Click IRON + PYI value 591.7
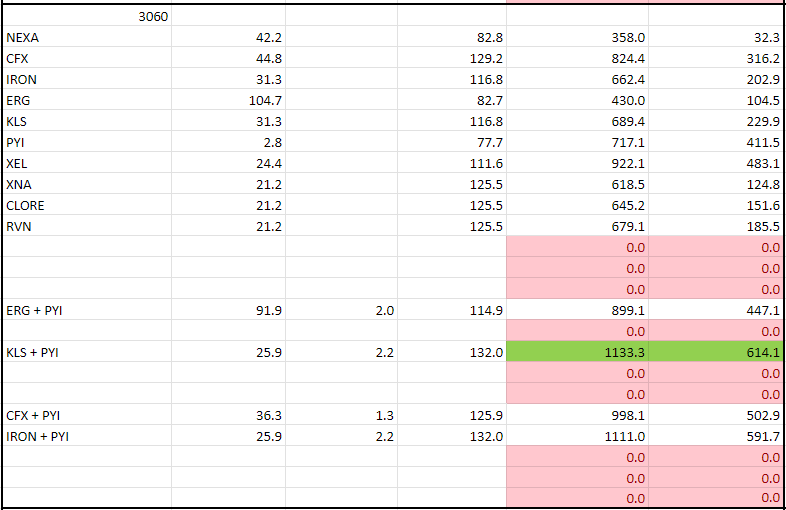This screenshot has width=786, height=510. (x=716, y=436)
